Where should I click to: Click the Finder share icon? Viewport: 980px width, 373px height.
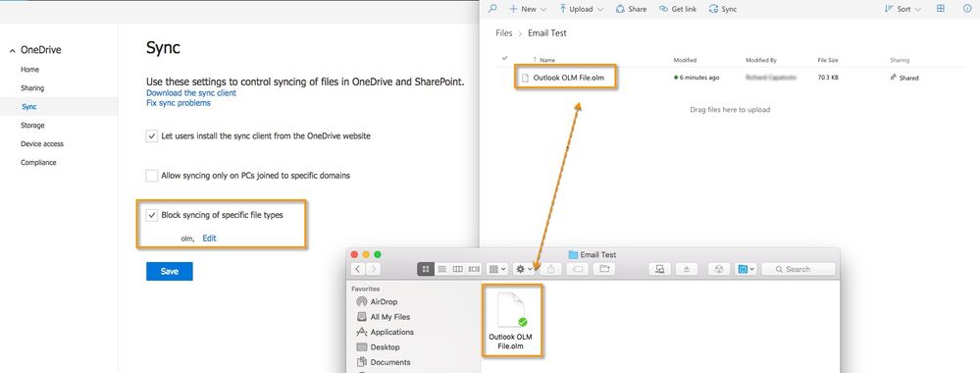(x=550, y=269)
